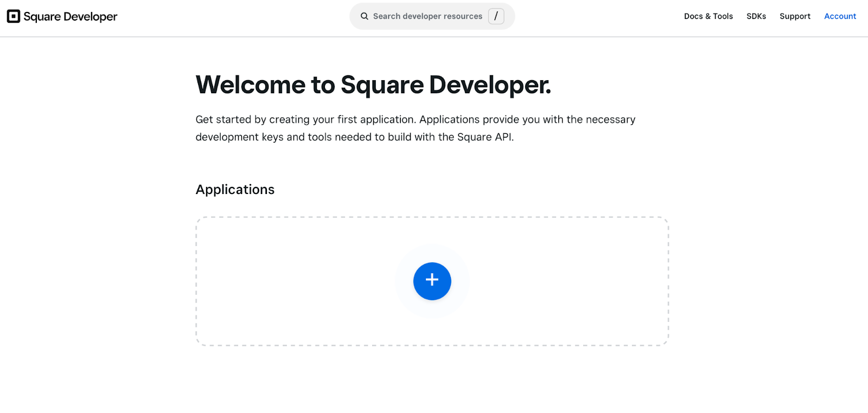This screenshot has width=868, height=413.
Task: Open the Support menu item
Action: [x=795, y=16]
